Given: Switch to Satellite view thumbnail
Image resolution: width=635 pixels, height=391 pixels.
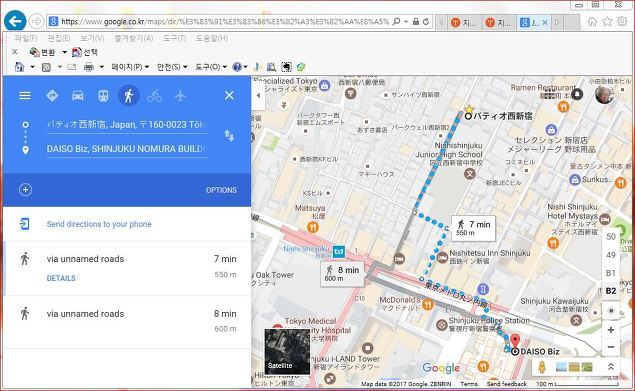Looking at the screenshot, I should (x=287, y=351).
